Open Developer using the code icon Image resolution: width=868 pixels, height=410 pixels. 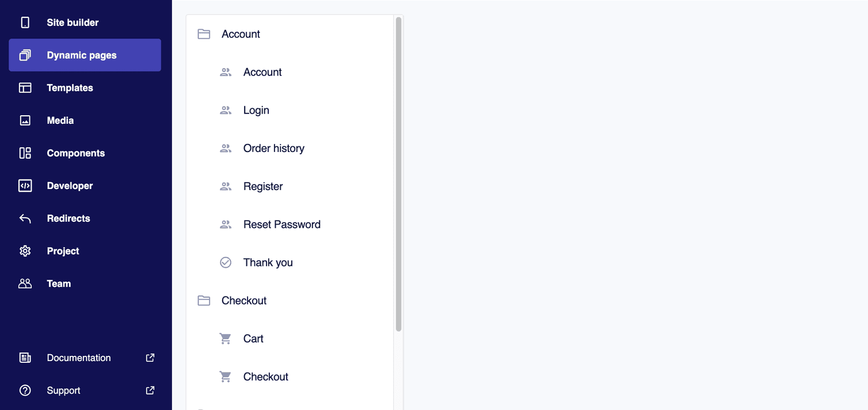[25, 185]
